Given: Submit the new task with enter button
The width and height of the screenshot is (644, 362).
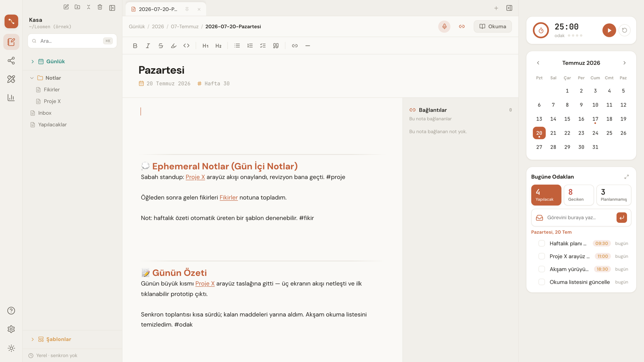Looking at the screenshot, I should click(x=621, y=218).
